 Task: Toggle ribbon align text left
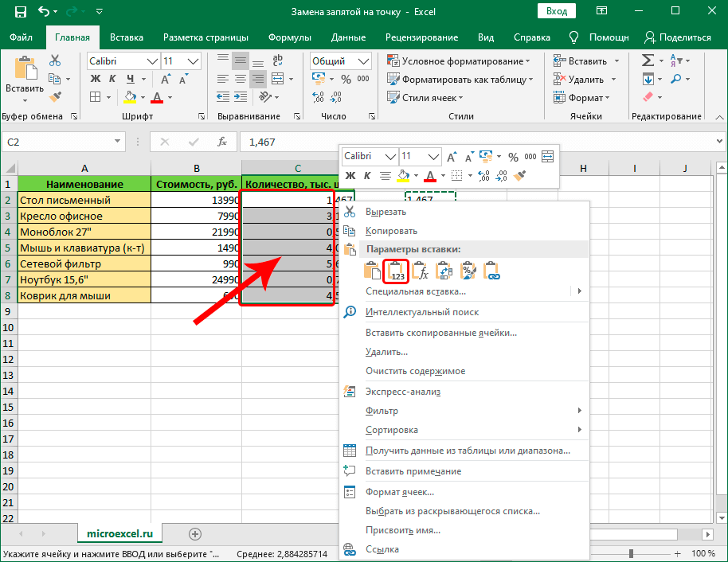223,80
